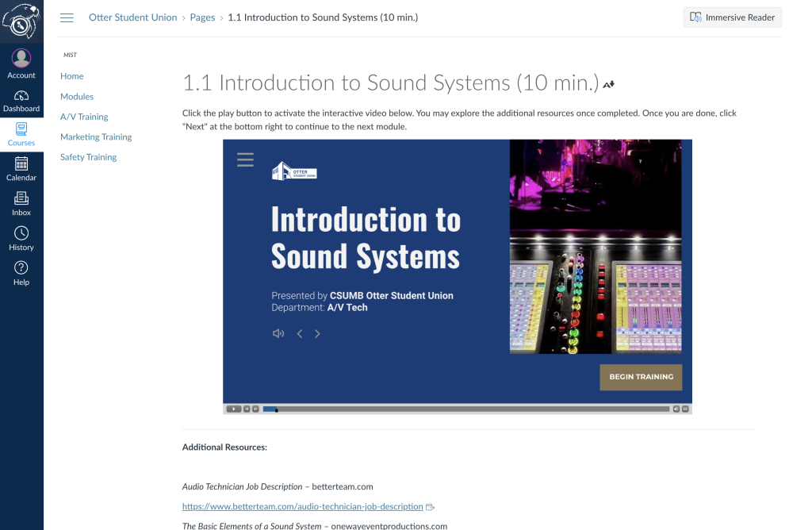Image resolution: width=812 pixels, height=530 pixels.
Task: Go to previous slide using left arrow
Action: tap(300, 334)
